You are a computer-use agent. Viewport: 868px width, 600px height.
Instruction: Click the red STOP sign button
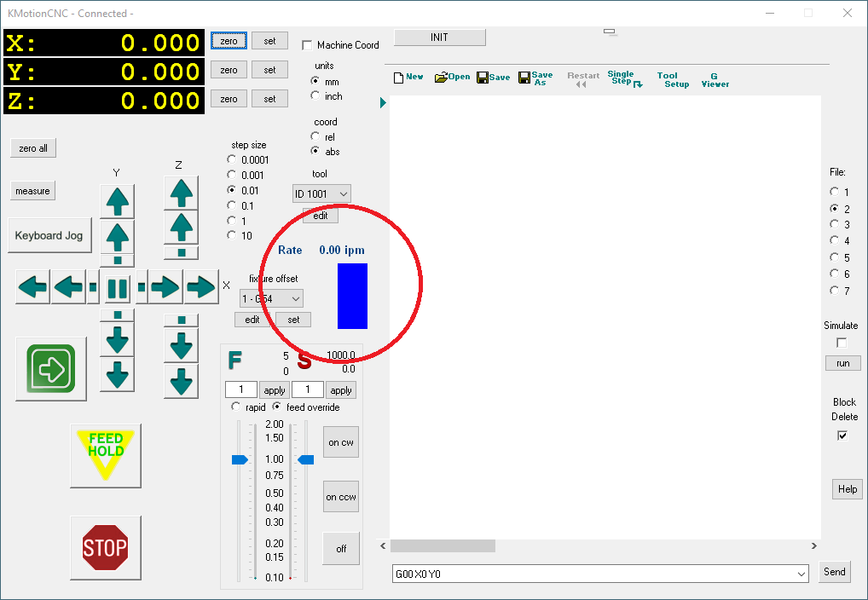105,547
